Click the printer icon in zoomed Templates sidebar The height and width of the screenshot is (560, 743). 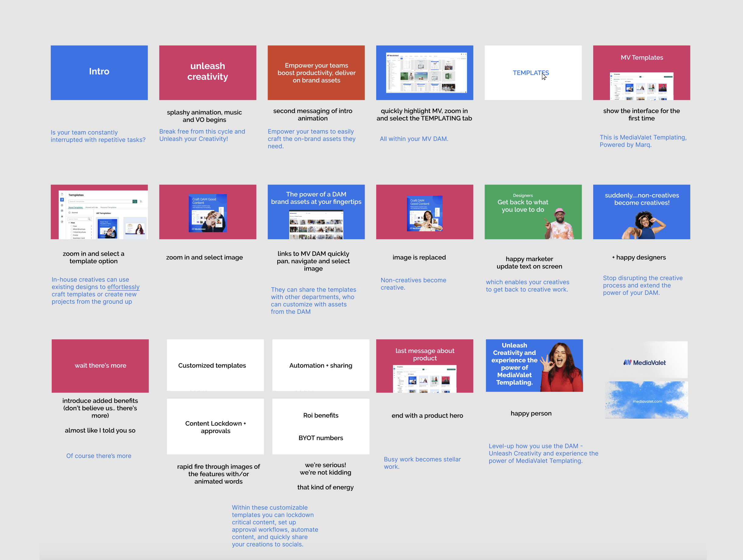(62, 222)
